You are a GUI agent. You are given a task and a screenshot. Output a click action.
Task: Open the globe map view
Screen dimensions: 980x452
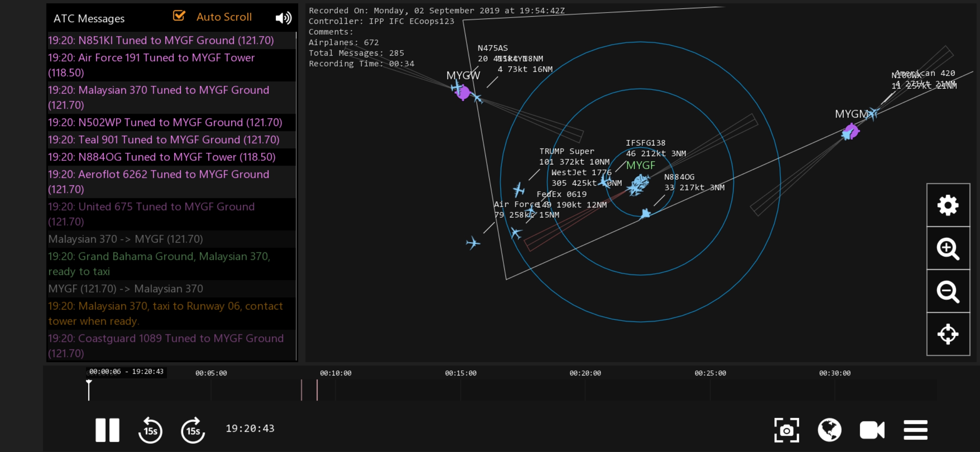(829, 430)
